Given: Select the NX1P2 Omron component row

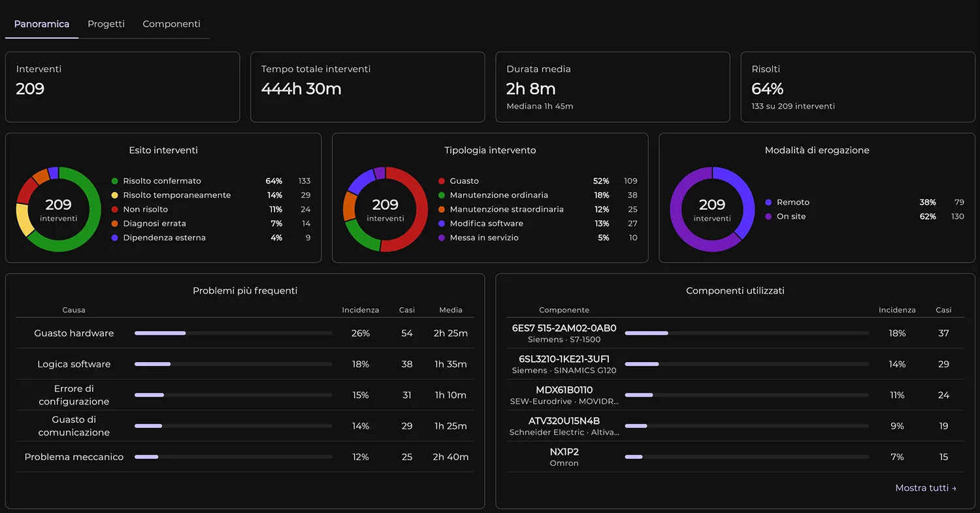Looking at the screenshot, I should 735,457.
